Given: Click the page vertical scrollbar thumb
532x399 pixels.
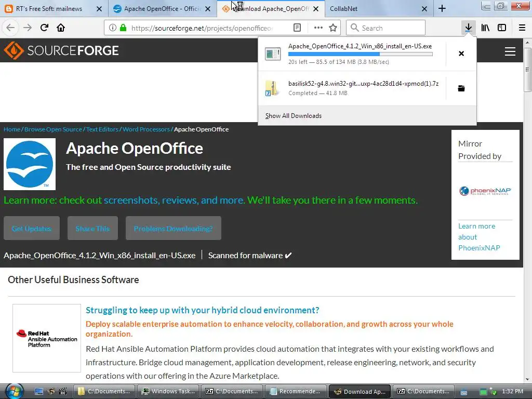Looking at the screenshot, I should 527,70.
